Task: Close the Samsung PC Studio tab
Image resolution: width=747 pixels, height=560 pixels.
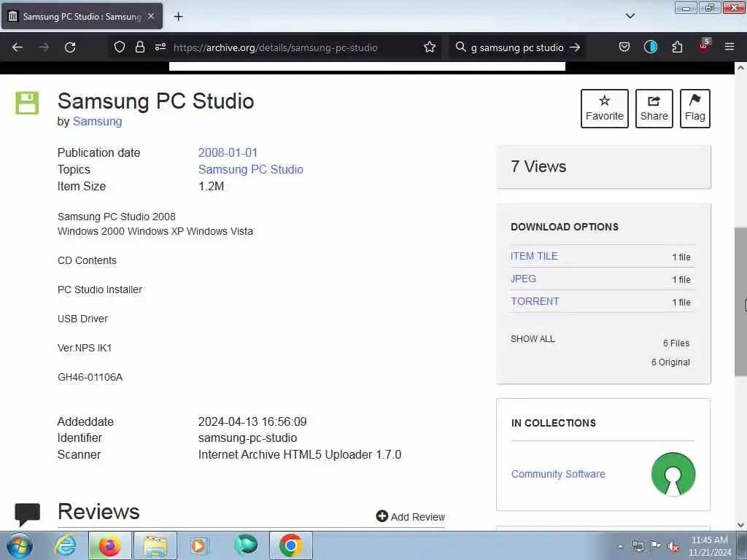Action: [x=151, y=16]
